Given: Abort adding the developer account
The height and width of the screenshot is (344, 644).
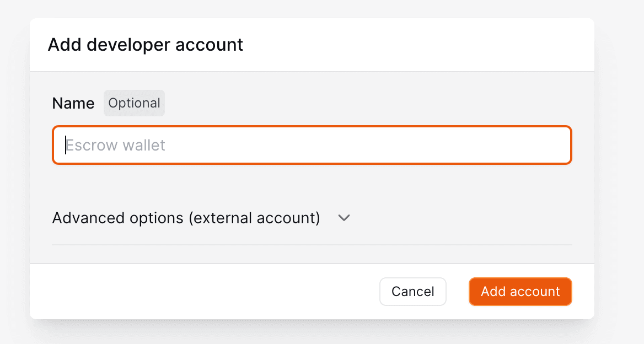Looking at the screenshot, I should coord(412,292).
